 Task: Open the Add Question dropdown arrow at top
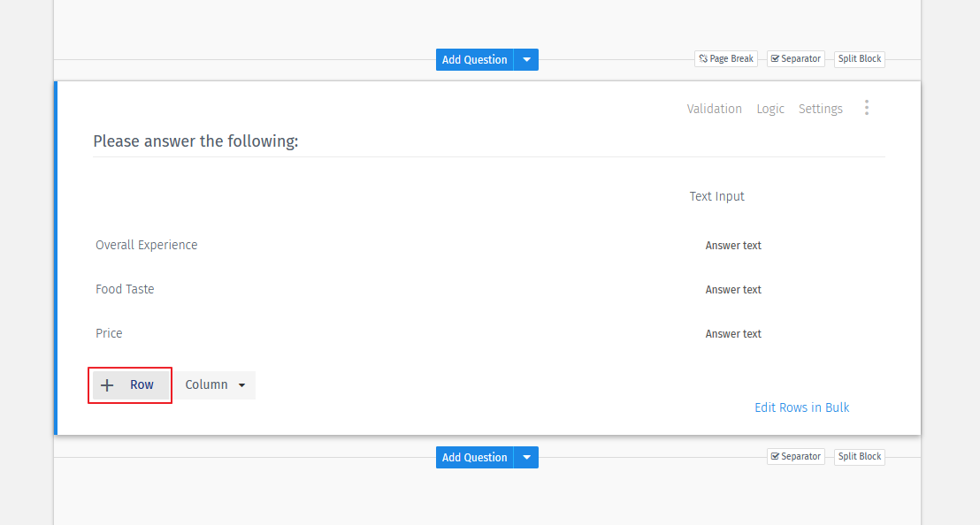click(526, 59)
